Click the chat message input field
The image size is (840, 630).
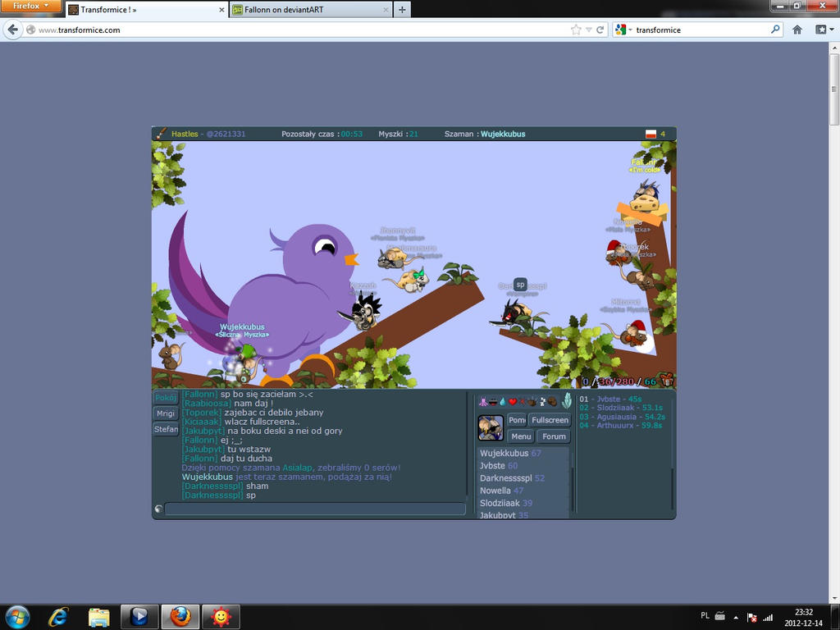315,509
